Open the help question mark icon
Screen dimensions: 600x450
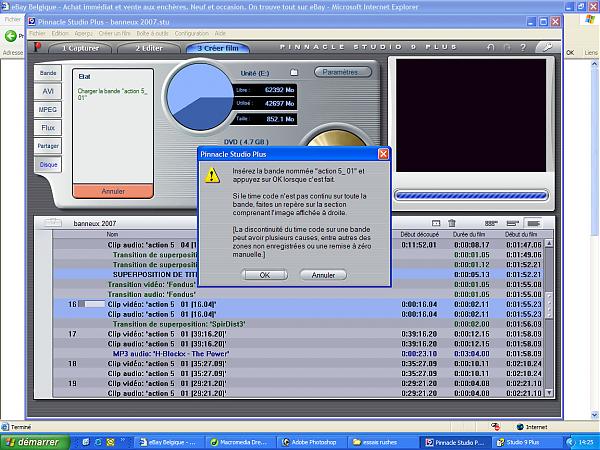pos(523,47)
